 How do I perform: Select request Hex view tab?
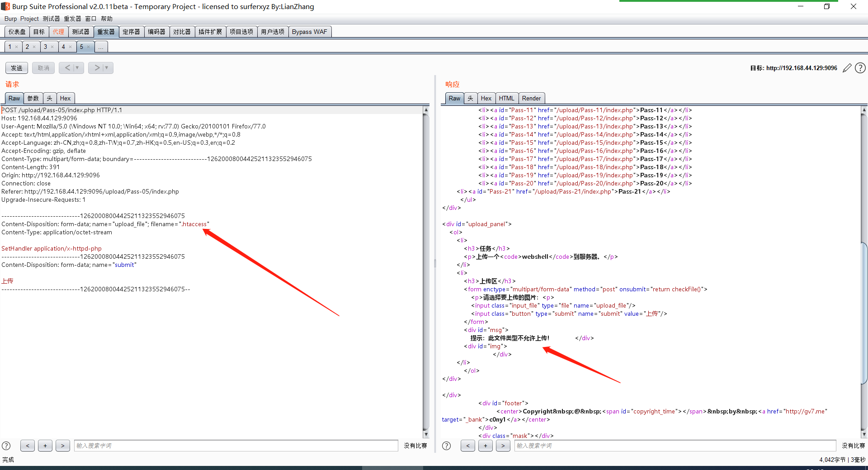[66, 98]
